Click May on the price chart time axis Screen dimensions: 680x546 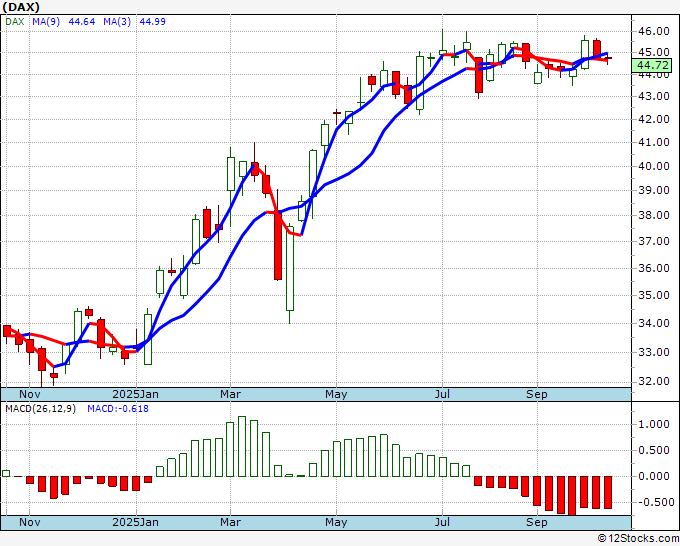[x=336, y=394]
